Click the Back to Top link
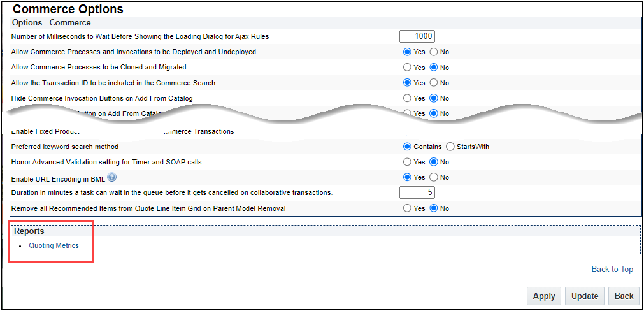 point(612,270)
